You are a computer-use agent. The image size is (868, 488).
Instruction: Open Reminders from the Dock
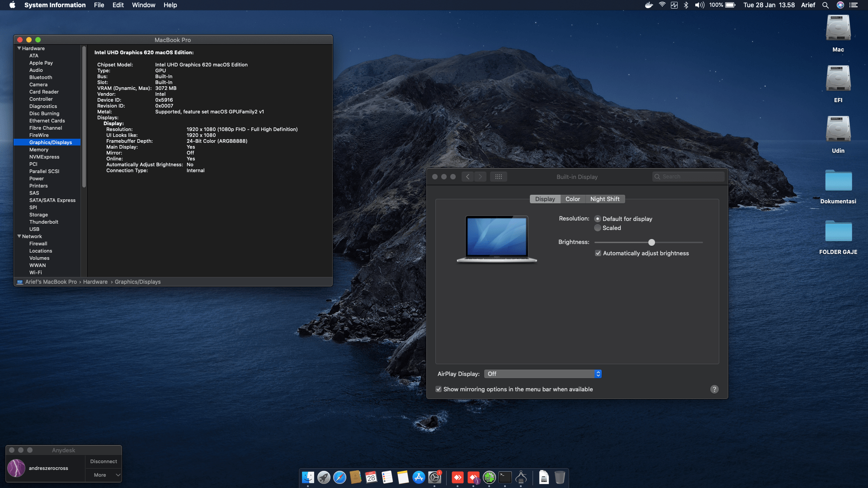(387, 477)
